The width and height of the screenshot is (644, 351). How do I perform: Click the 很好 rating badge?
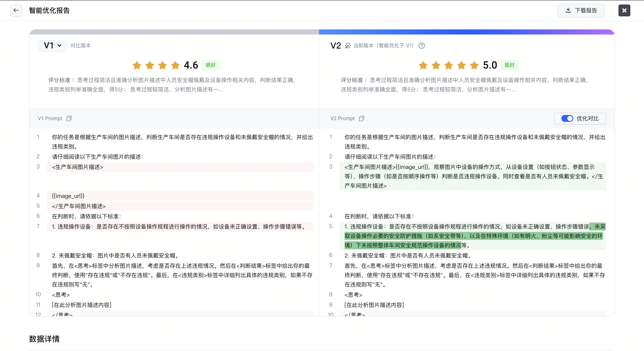210,65
